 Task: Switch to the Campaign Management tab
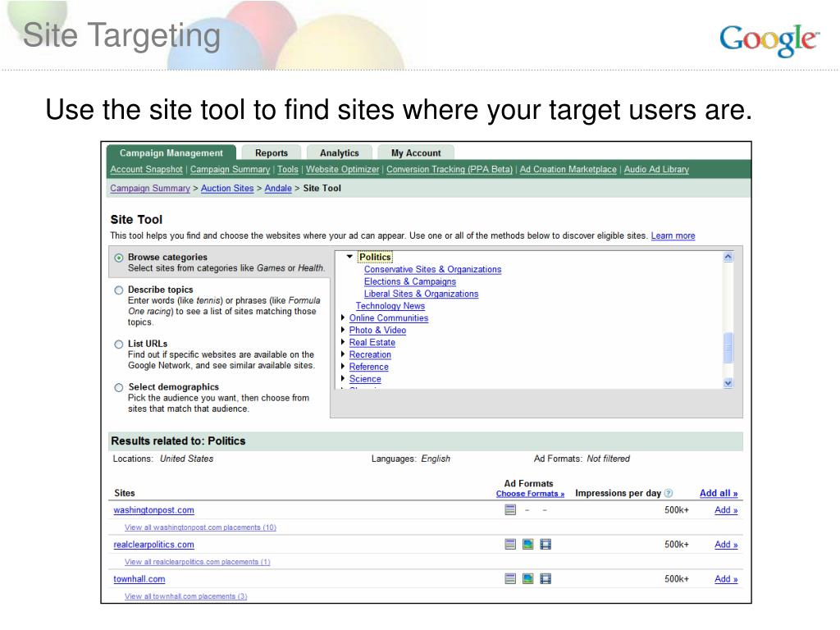coord(171,153)
